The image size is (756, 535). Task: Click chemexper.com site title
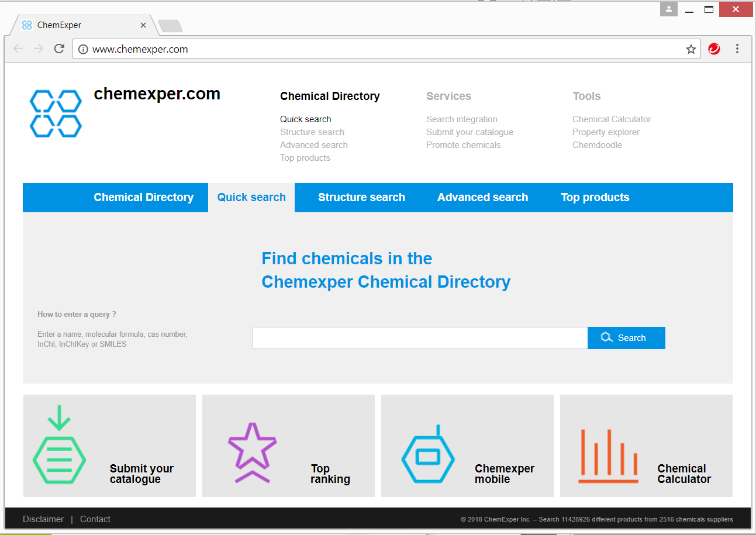point(157,94)
